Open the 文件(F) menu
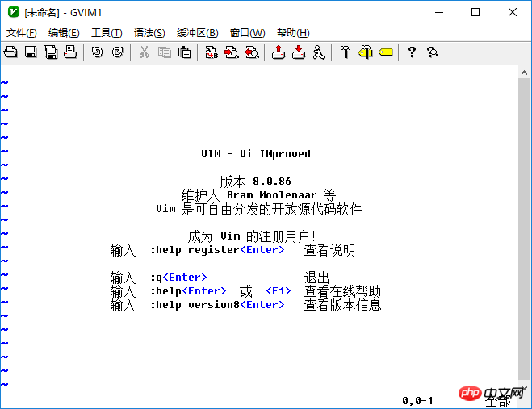Viewport: 532px width, 409px height. pos(21,33)
